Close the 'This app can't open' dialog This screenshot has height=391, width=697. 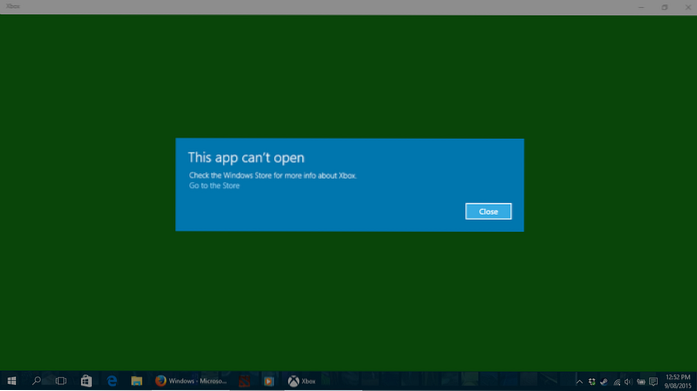point(488,211)
